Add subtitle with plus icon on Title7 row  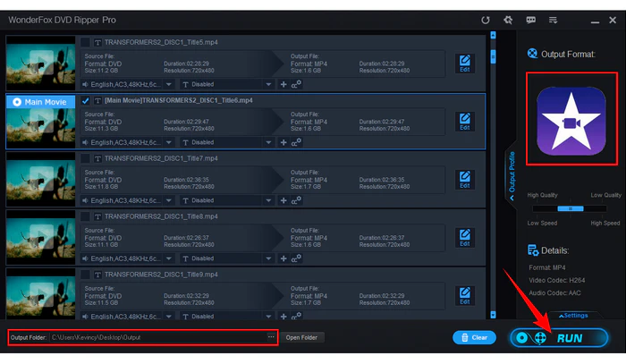click(x=283, y=200)
